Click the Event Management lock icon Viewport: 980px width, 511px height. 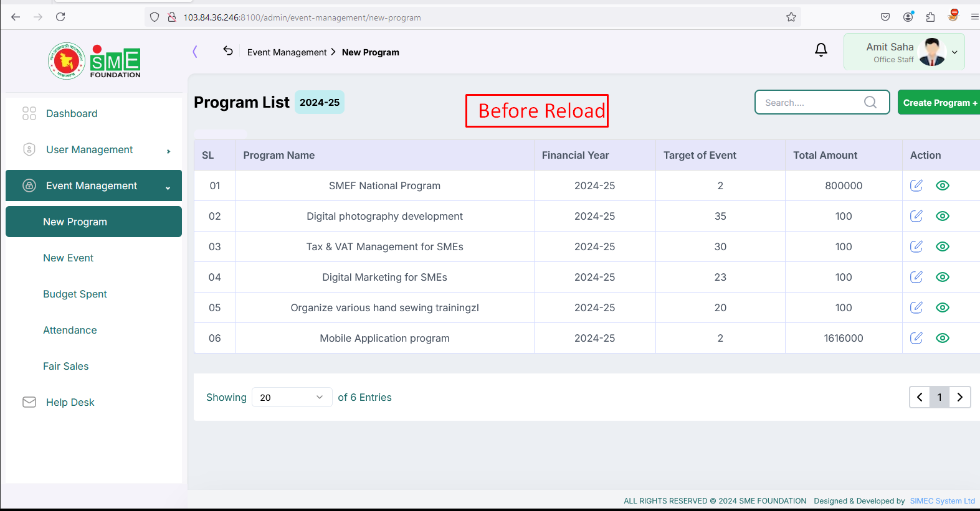tap(29, 185)
